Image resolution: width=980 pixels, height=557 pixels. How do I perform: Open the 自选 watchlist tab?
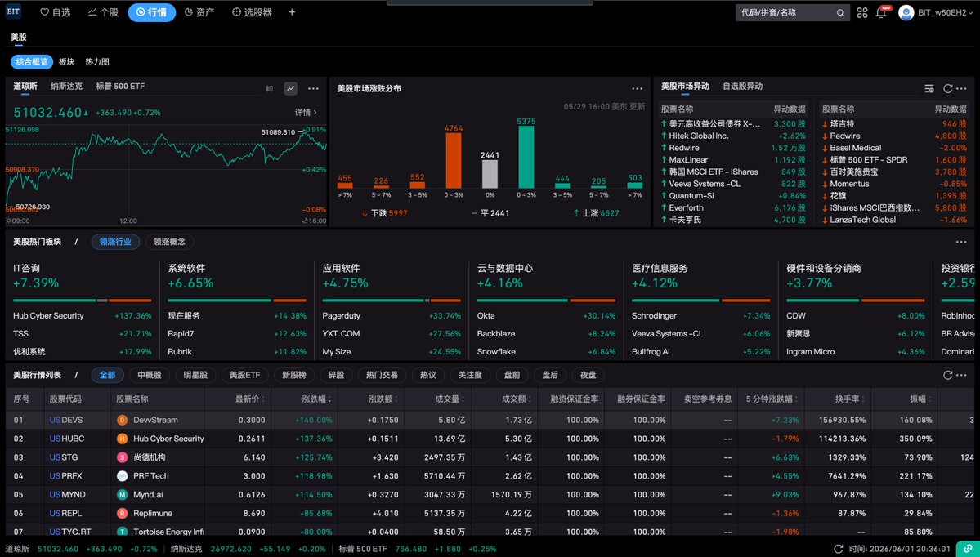55,12
